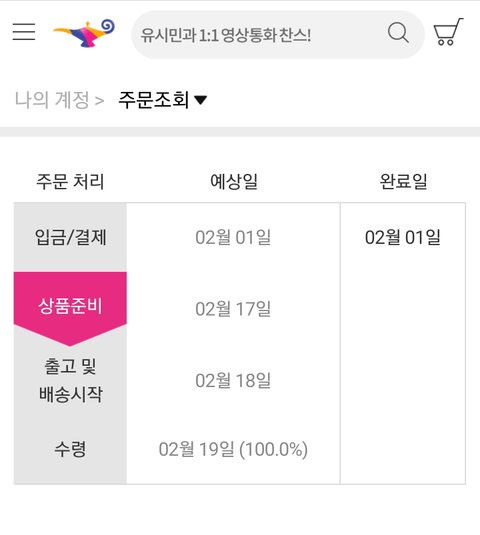The image size is (480, 535).
Task: Select the 수령 step
Action: (70, 449)
